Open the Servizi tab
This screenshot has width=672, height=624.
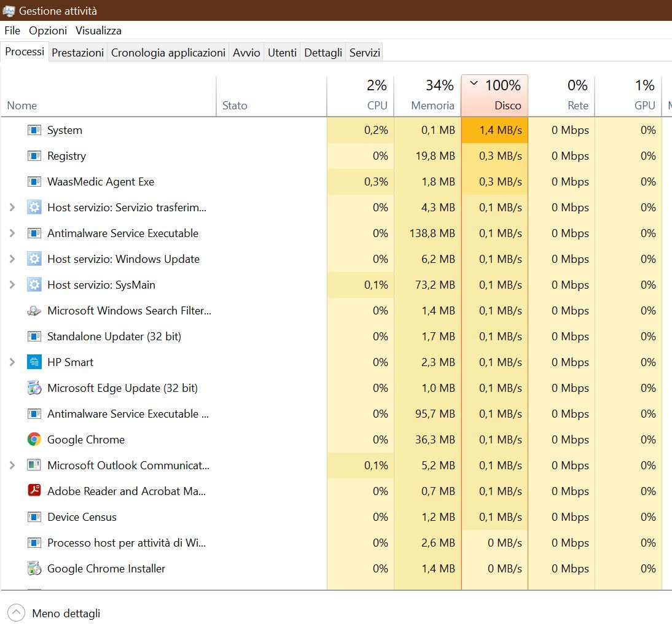point(365,53)
